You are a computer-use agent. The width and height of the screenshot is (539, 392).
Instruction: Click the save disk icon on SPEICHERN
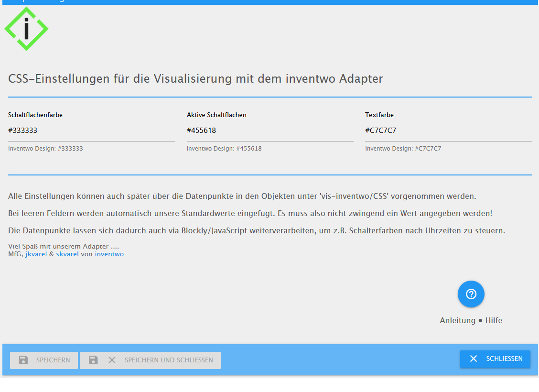[x=24, y=360]
